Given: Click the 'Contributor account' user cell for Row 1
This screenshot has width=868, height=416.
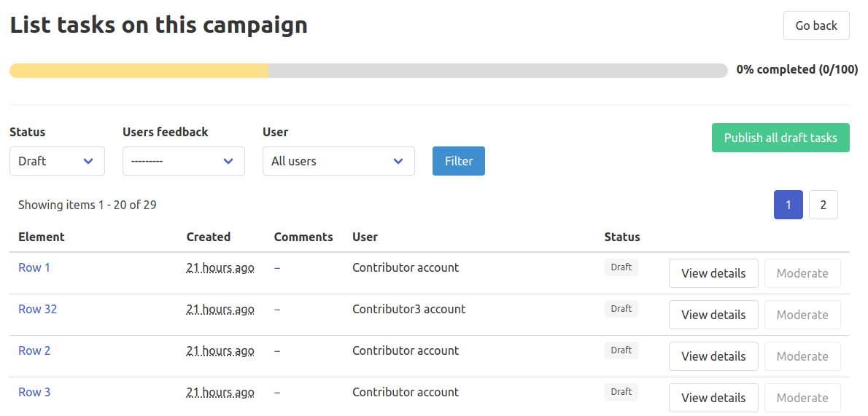Looking at the screenshot, I should [x=406, y=268].
